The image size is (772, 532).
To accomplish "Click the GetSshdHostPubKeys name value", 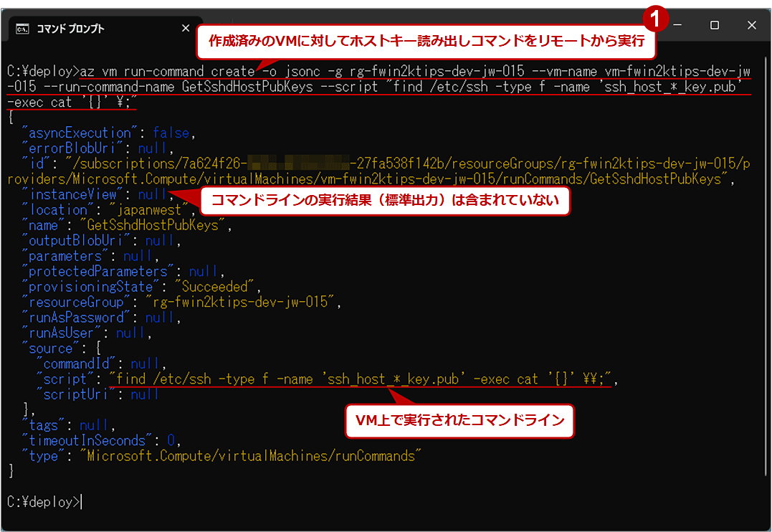I will click(x=152, y=225).
